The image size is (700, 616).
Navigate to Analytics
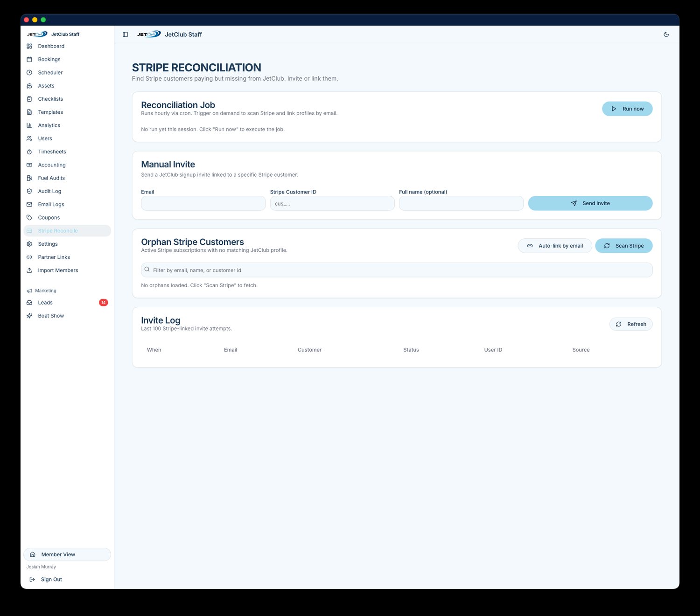(67, 125)
